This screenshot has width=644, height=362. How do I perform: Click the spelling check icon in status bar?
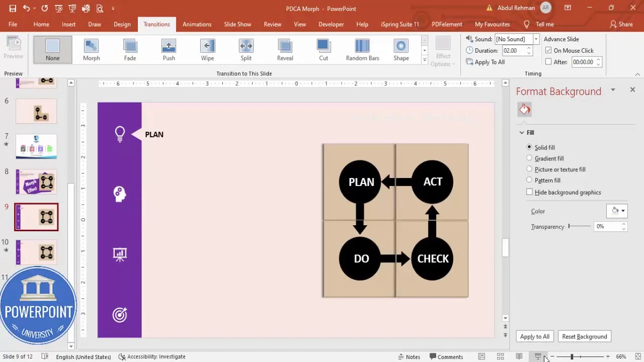[x=45, y=356]
